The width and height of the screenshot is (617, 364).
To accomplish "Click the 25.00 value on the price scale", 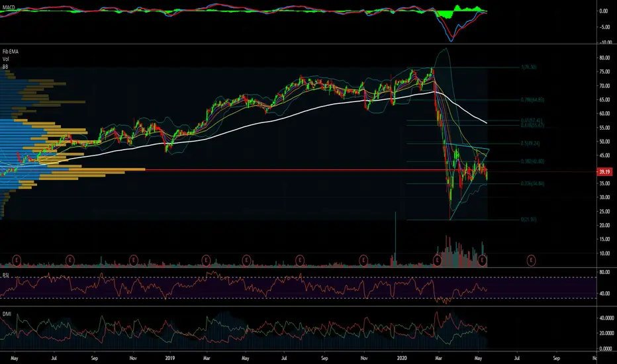I will (604, 212).
